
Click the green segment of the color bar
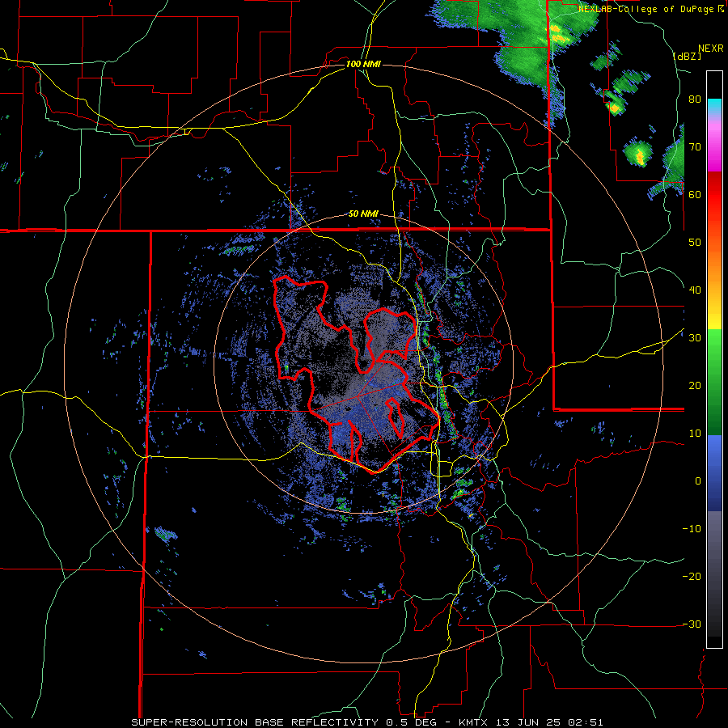(x=714, y=382)
